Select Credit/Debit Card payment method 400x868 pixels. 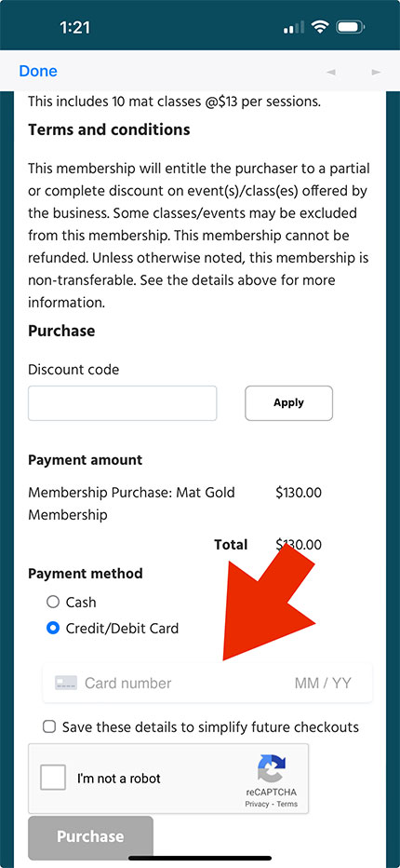point(53,629)
